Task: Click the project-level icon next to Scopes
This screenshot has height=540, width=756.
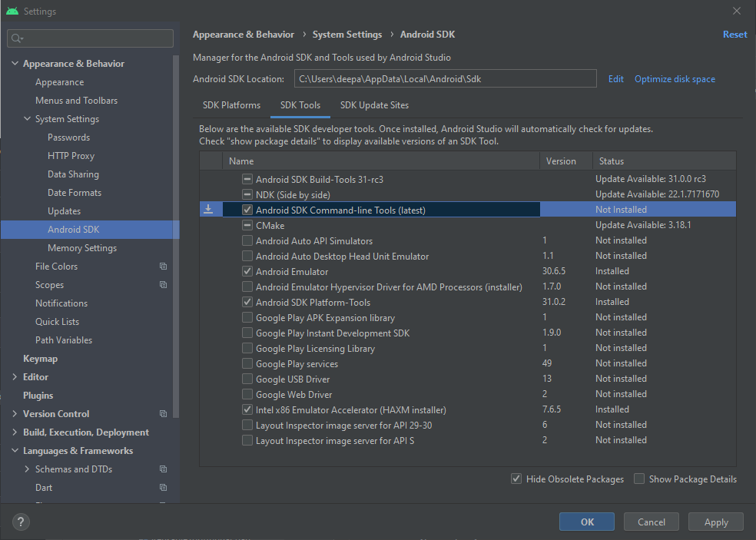Action: pos(164,284)
